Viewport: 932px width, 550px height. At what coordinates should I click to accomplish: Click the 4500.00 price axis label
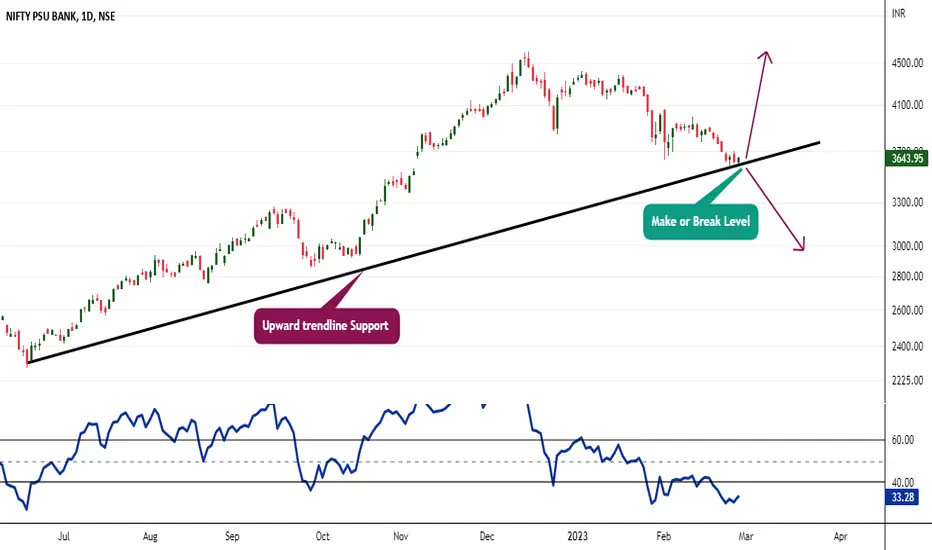(907, 63)
